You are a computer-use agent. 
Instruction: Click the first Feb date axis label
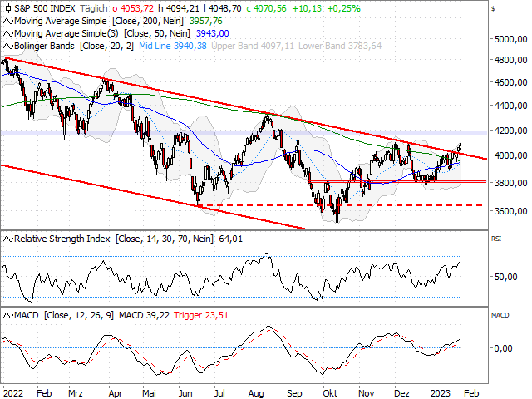(44, 393)
